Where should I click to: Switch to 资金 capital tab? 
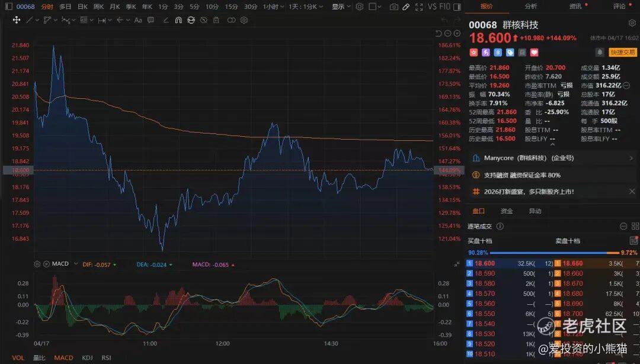coord(507,211)
